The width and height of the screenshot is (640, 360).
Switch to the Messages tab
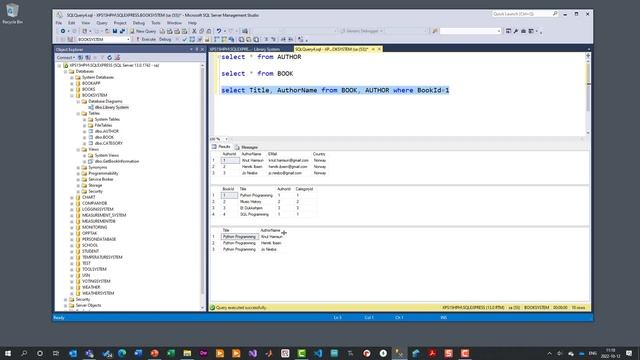(x=247, y=147)
